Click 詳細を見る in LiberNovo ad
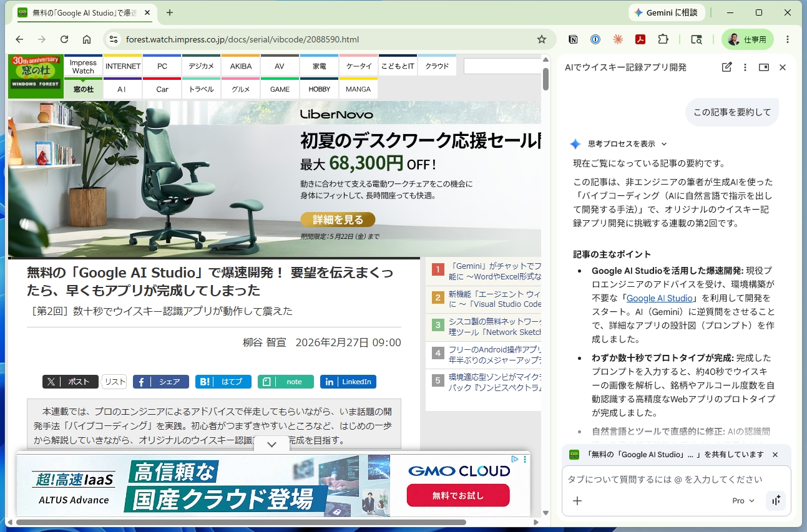This screenshot has height=532, width=807. (x=338, y=220)
